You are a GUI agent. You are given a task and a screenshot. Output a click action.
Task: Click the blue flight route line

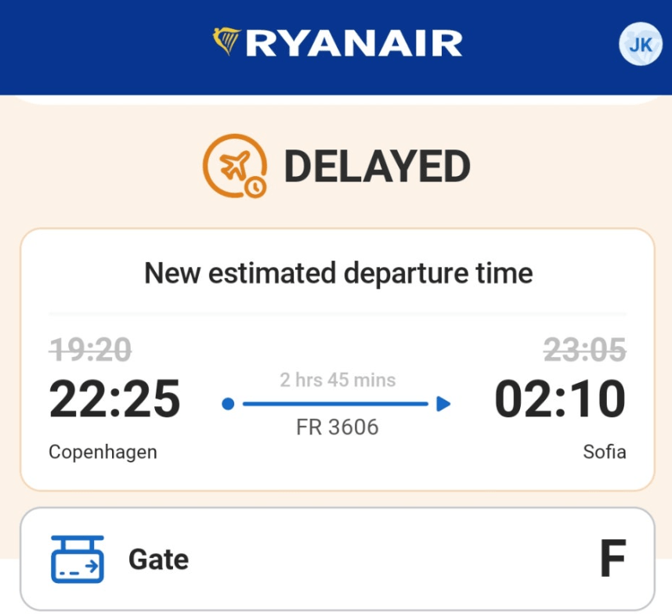click(x=335, y=404)
